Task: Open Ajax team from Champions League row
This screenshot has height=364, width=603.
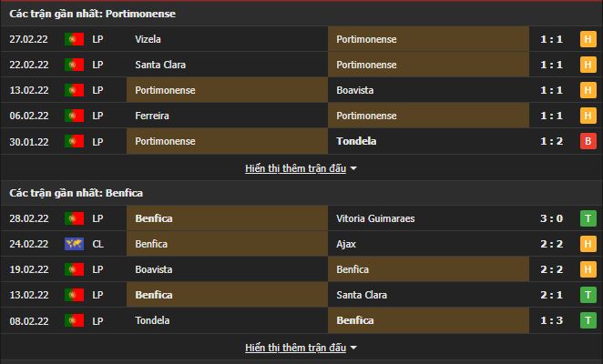Action: (x=347, y=244)
